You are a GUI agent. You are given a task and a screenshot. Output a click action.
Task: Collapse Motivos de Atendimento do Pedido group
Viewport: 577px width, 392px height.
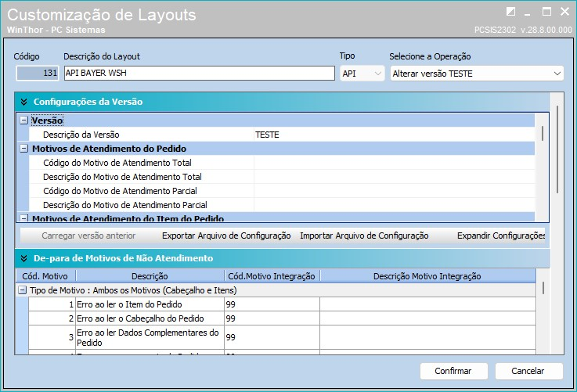click(24, 149)
